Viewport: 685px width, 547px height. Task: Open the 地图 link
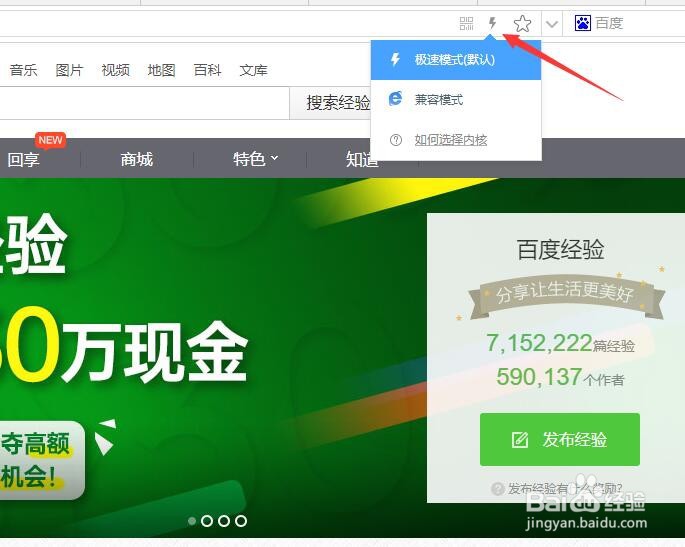[x=161, y=70]
